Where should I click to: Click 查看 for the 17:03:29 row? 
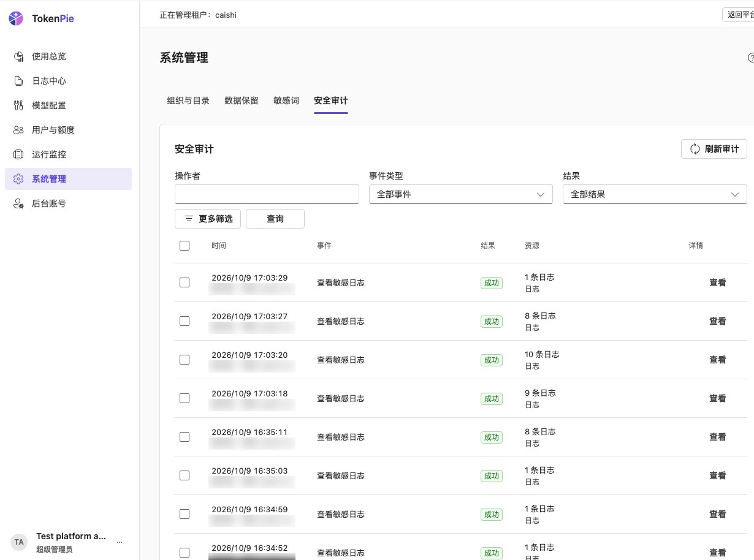click(718, 282)
